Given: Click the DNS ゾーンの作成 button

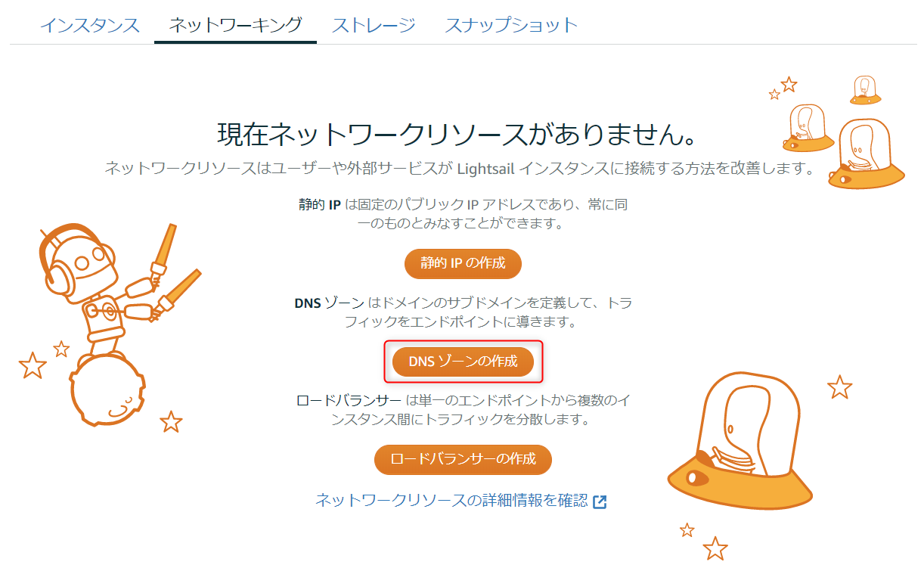Looking at the screenshot, I should point(463,362).
